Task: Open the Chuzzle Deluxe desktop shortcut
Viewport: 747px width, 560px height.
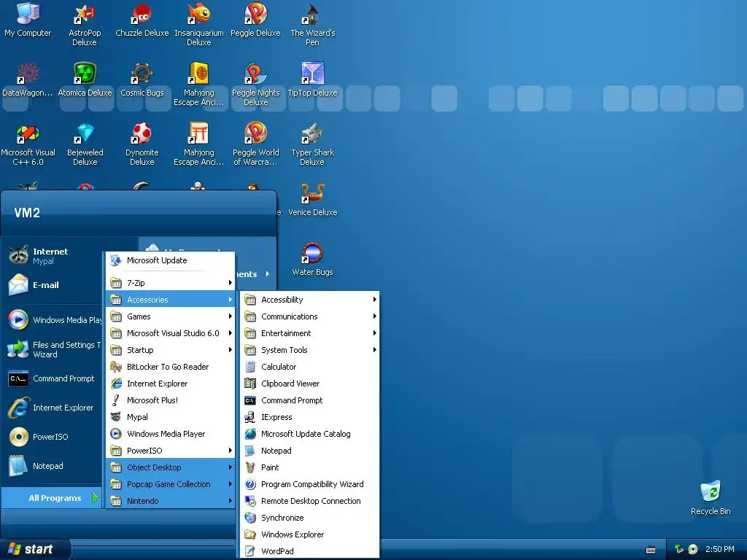Action: pos(142,21)
